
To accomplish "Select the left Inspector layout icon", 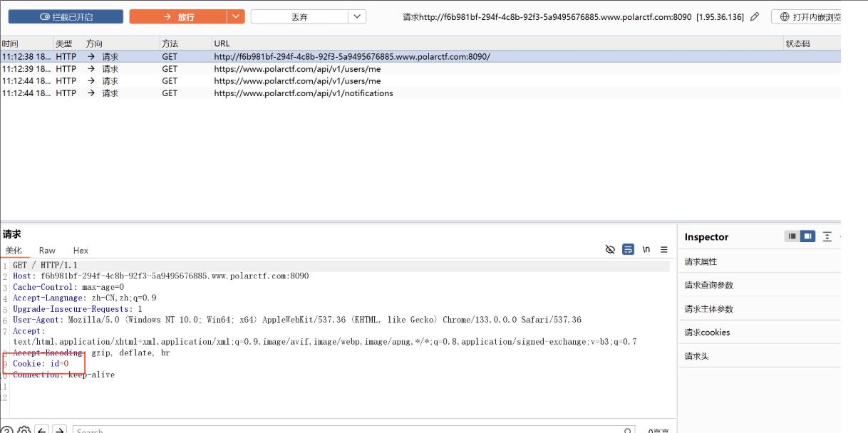I will 792,236.
